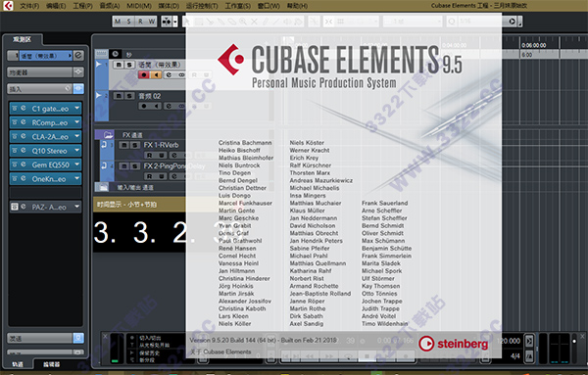This screenshot has width=588, height=375.
Task: Open the RComp insert dropdown arrow
Action: [x=76, y=122]
